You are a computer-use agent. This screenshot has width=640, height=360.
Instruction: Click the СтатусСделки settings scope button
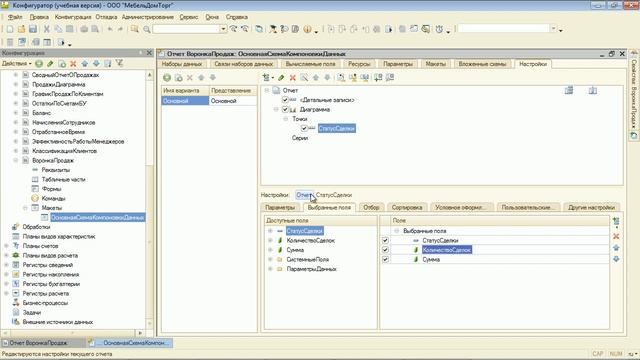coord(334,195)
